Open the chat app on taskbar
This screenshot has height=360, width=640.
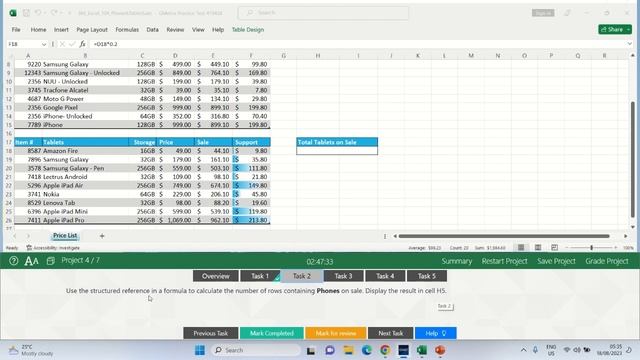pos(330,350)
